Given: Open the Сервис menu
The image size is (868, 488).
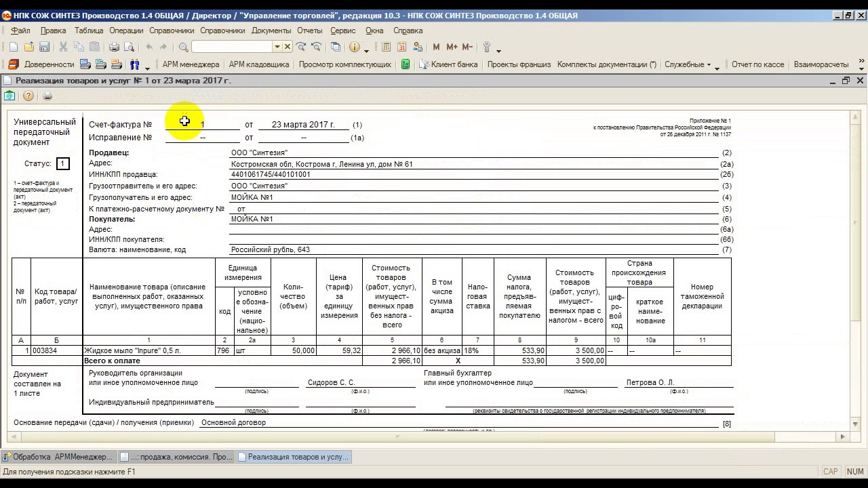Looking at the screenshot, I should click(x=342, y=30).
